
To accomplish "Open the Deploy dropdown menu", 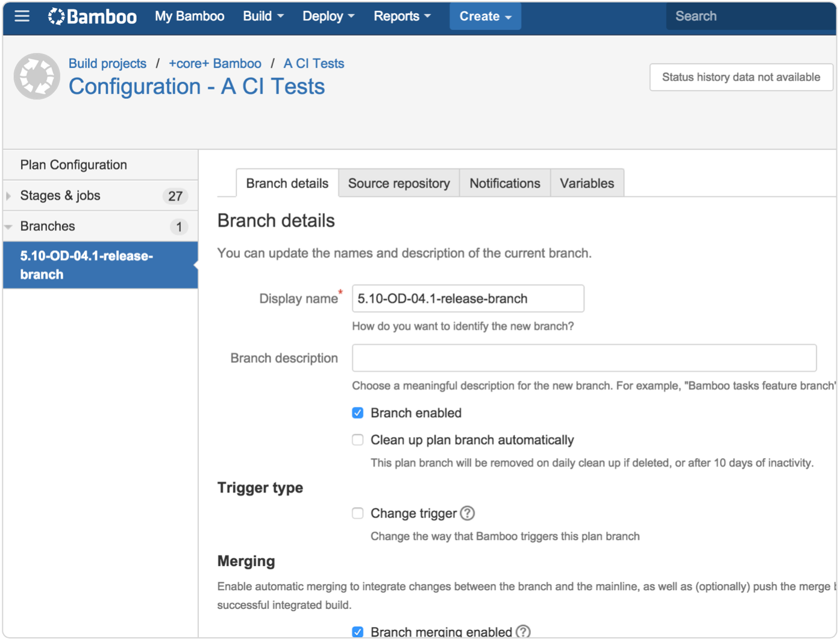I will click(x=328, y=16).
